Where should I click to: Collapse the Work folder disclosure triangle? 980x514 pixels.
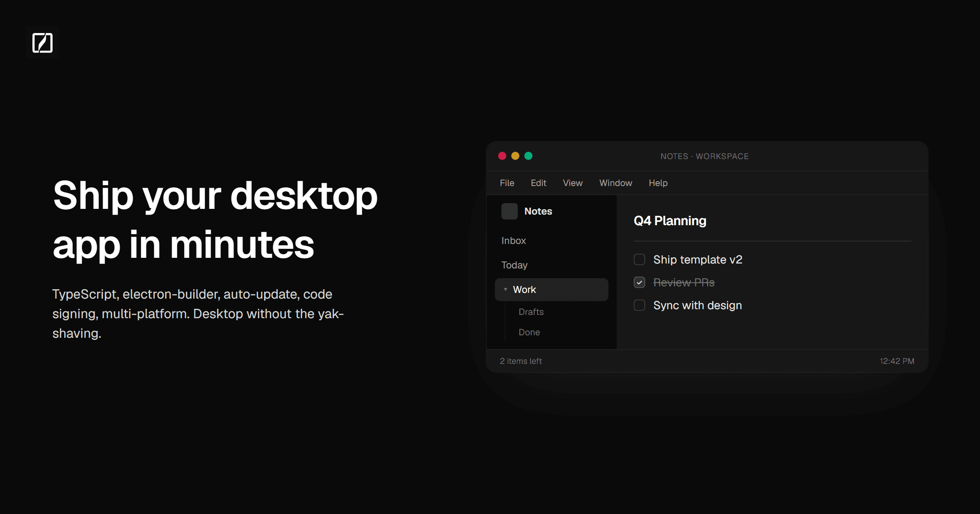(506, 290)
